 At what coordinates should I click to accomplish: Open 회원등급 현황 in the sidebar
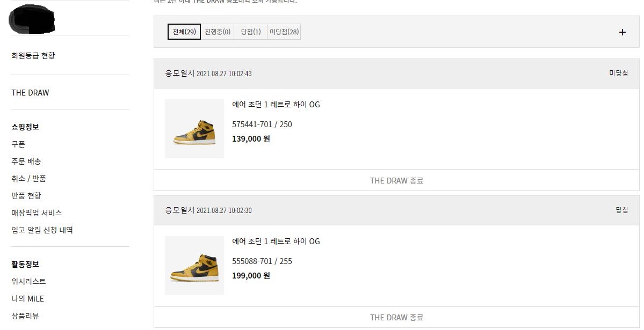[x=33, y=55]
